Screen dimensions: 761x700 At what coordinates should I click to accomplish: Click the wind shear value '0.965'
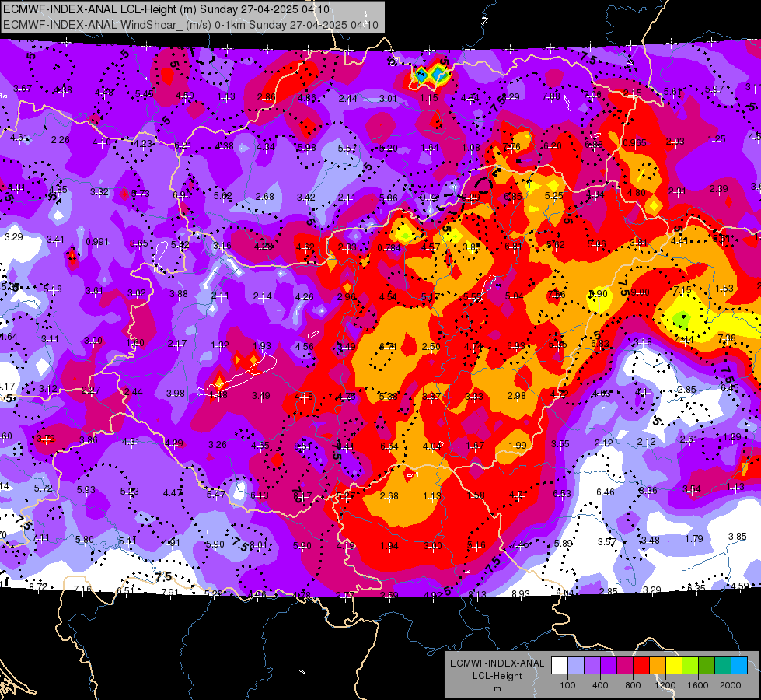[x=634, y=142]
